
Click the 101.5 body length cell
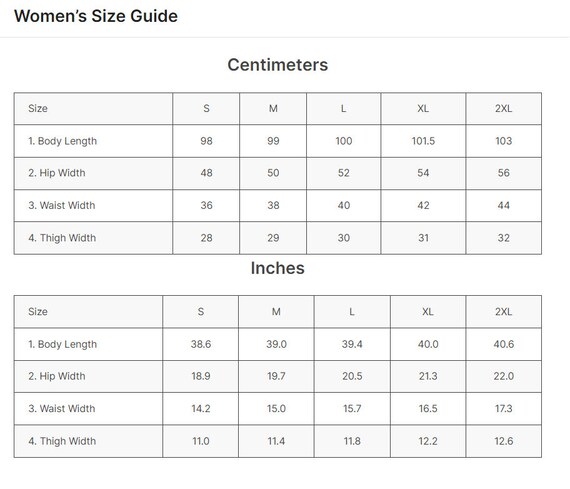[x=423, y=141]
